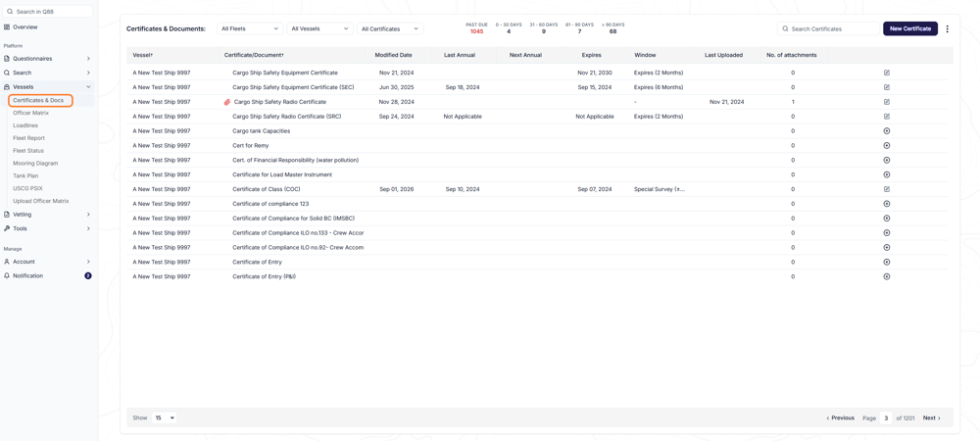This screenshot has width=980, height=441.
Task: Add Cert. of Financial Responsibility (water pollution)
Action: pos(886,160)
